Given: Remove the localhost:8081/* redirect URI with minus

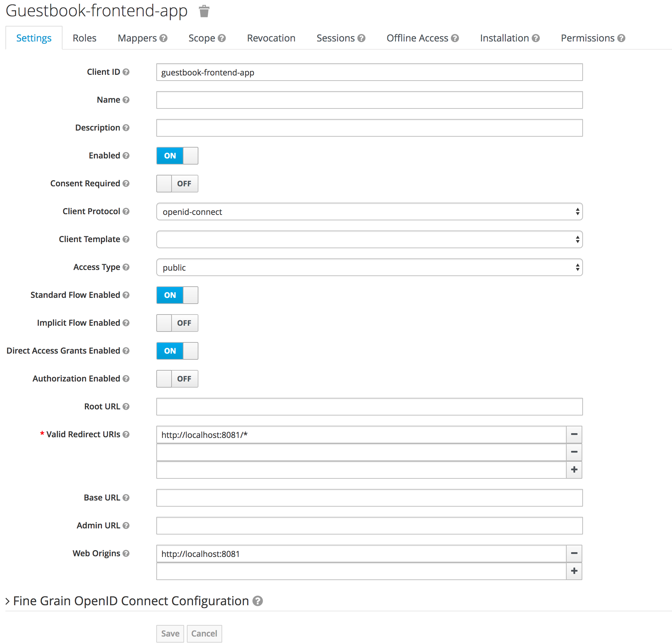Looking at the screenshot, I should click(x=574, y=434).
